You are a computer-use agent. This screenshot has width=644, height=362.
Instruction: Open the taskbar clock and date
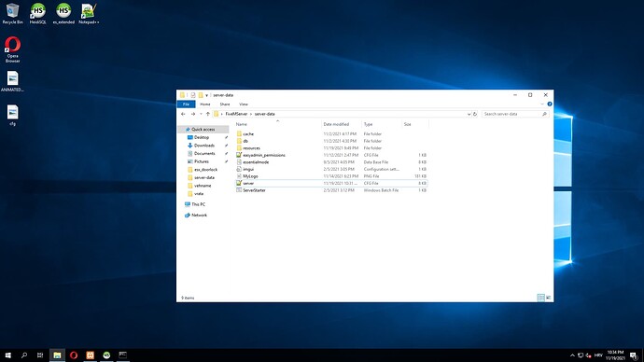point(615,355)
